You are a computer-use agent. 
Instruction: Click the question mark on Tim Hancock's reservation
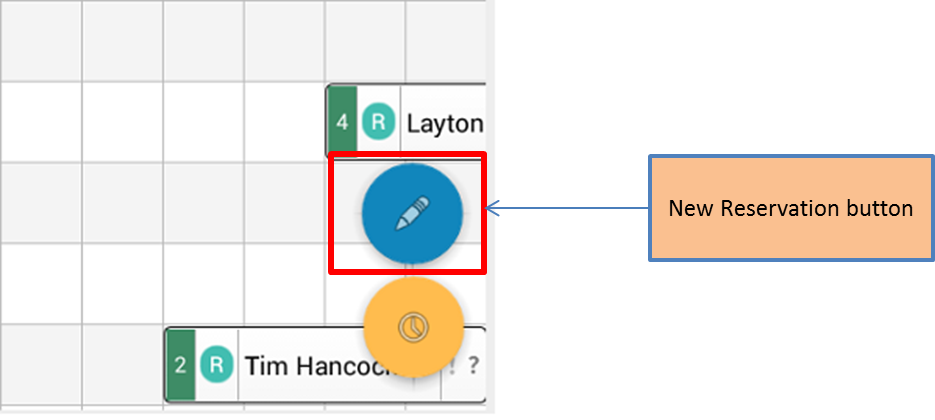point(473,365)
